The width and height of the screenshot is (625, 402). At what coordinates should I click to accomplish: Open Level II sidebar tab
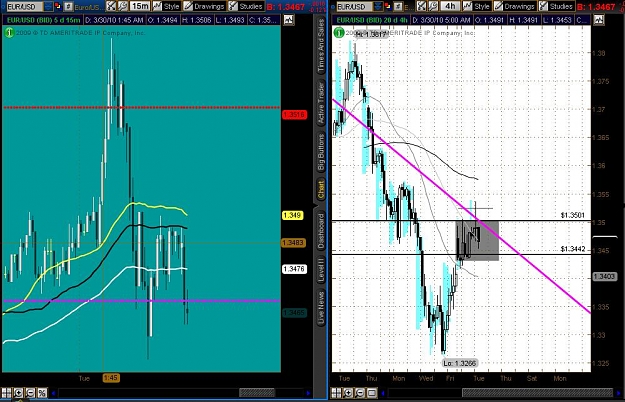(321, 270)
